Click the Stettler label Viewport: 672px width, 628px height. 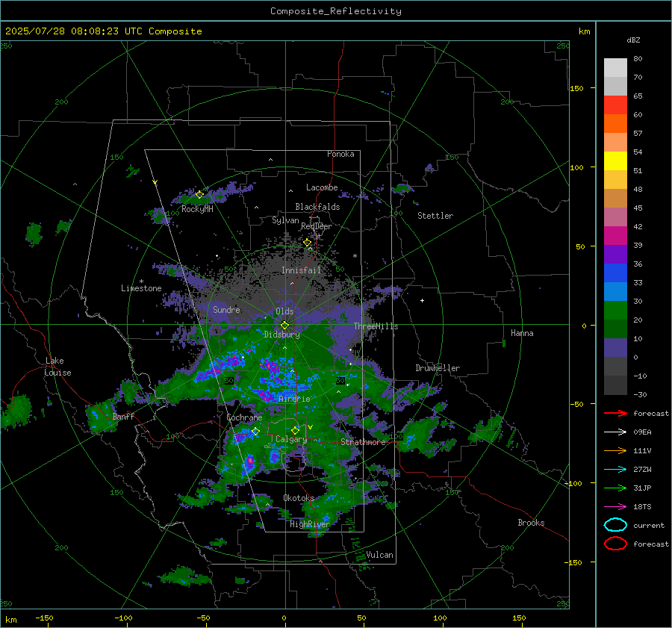(x=435, y=216)
